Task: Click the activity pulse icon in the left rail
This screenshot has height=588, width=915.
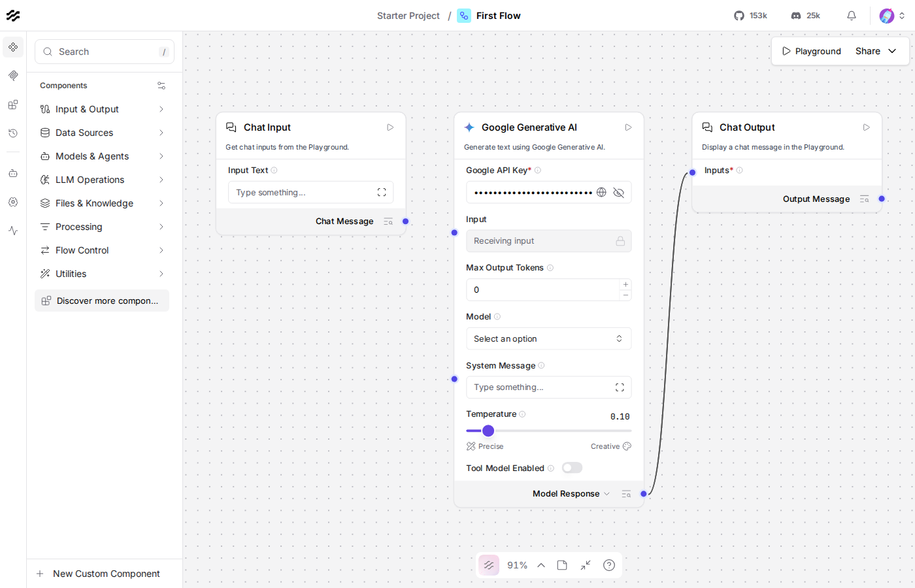Action: [x=13, y=231]
